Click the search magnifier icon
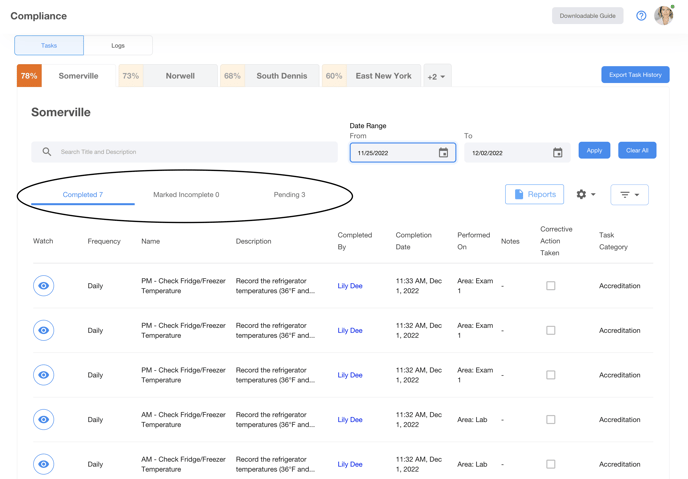 pyautogui.click(x=47, y=152)
